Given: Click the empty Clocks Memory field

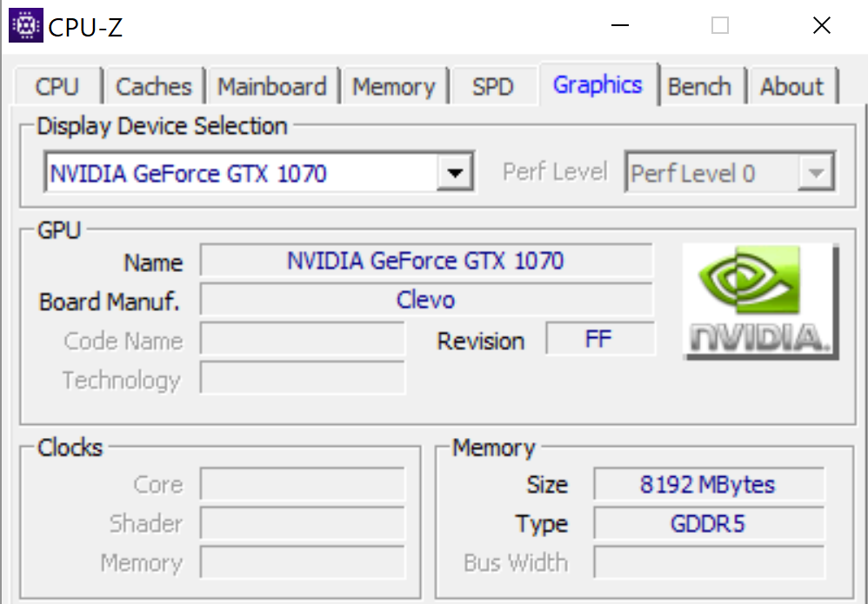Looking at the screenshot, I should coord(303,562).
